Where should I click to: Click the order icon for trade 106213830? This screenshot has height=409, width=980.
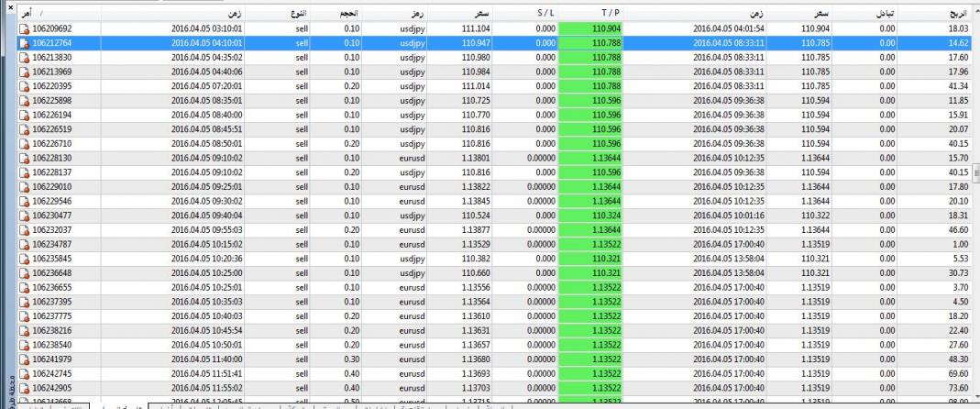click(25, 58)
